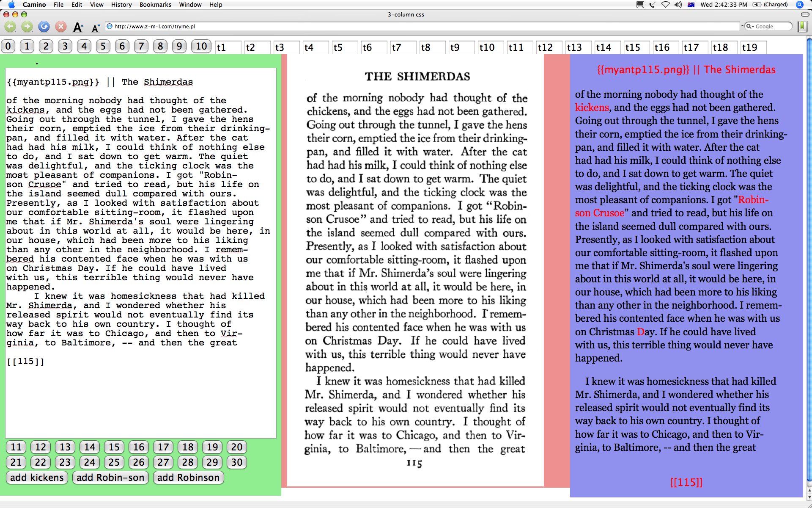Screen dimensions: 812x508
Task: Click the button labeled 16
Action: [x=139, y=447]
